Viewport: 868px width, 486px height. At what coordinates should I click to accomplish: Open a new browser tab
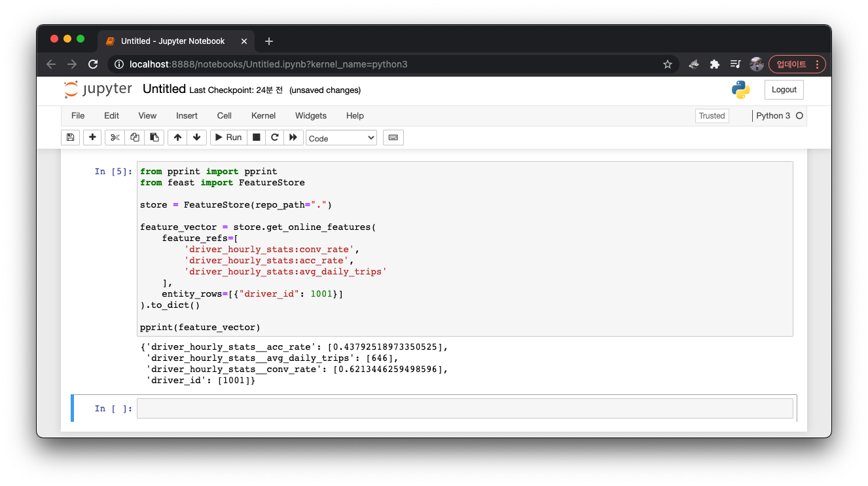tap(269, 41)
